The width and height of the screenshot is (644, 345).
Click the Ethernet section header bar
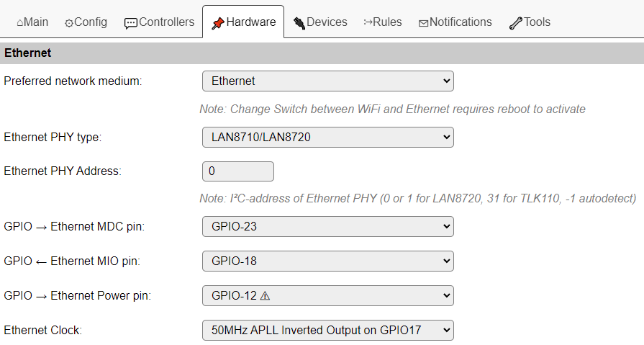coord(322,53)
